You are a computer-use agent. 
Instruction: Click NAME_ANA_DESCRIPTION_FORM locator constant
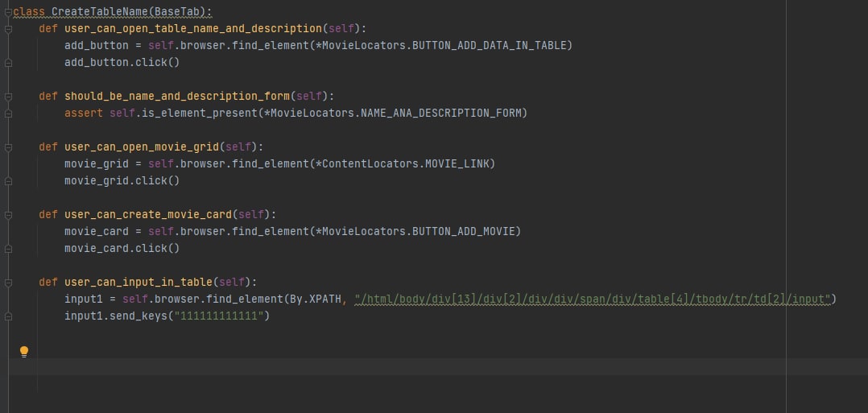[x=441, y=113]
